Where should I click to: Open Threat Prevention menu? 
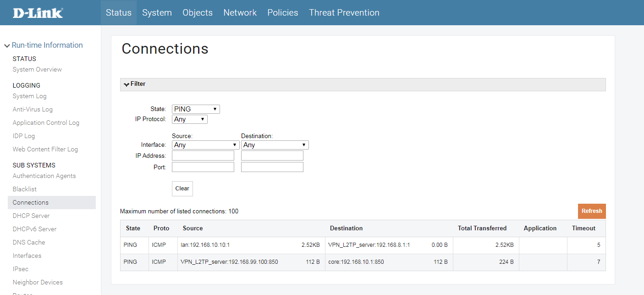(344, 13)
